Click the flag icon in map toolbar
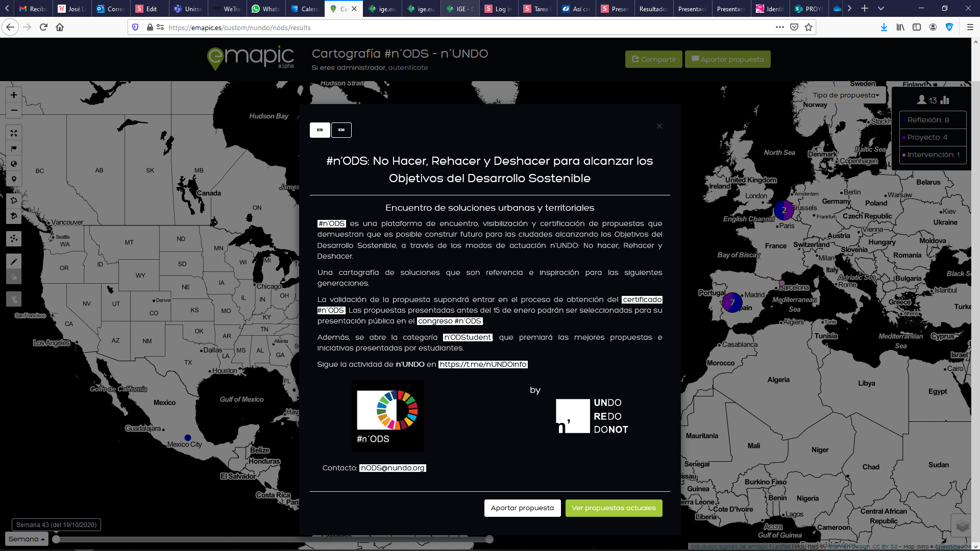980x551 pixels. pos(14,148)
